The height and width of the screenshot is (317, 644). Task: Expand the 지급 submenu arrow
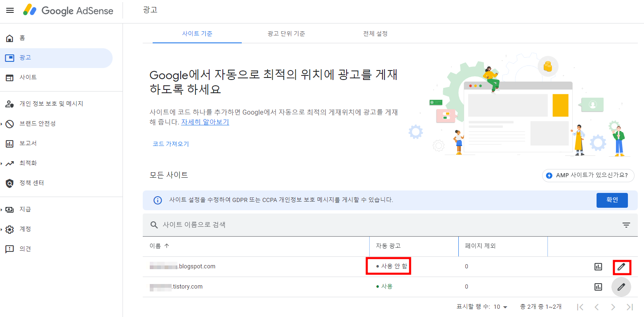coord(2,209)
